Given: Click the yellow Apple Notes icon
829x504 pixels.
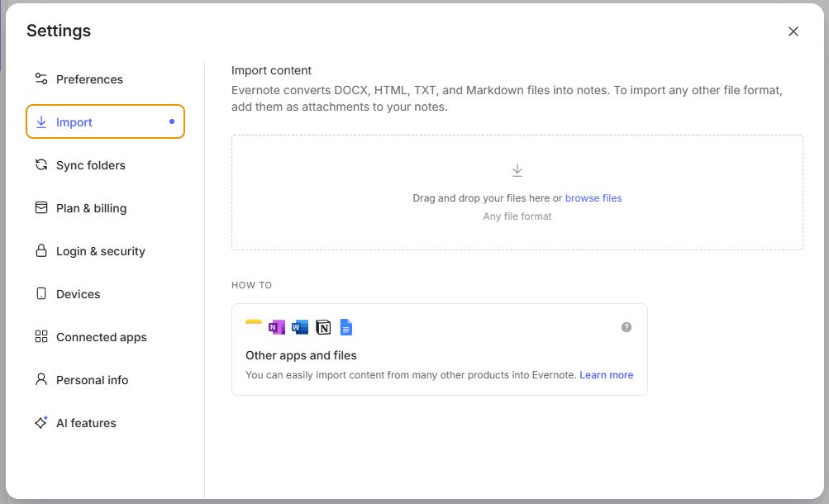Looking at the screenshot, I should tap(253, 327).
